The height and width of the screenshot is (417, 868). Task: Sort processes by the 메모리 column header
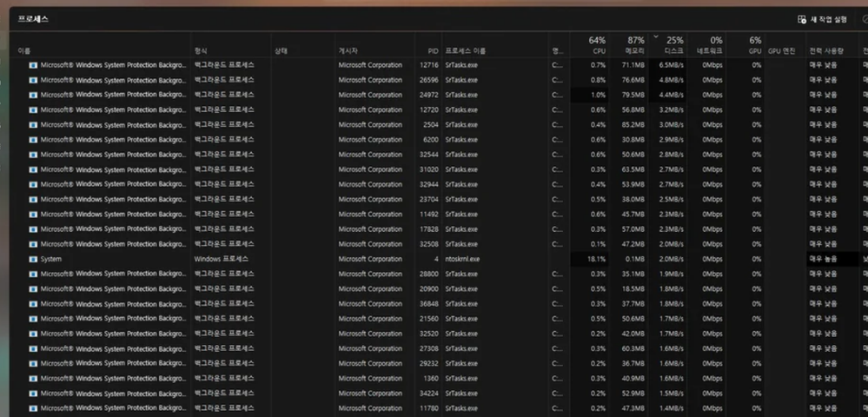tap(635, 45)
